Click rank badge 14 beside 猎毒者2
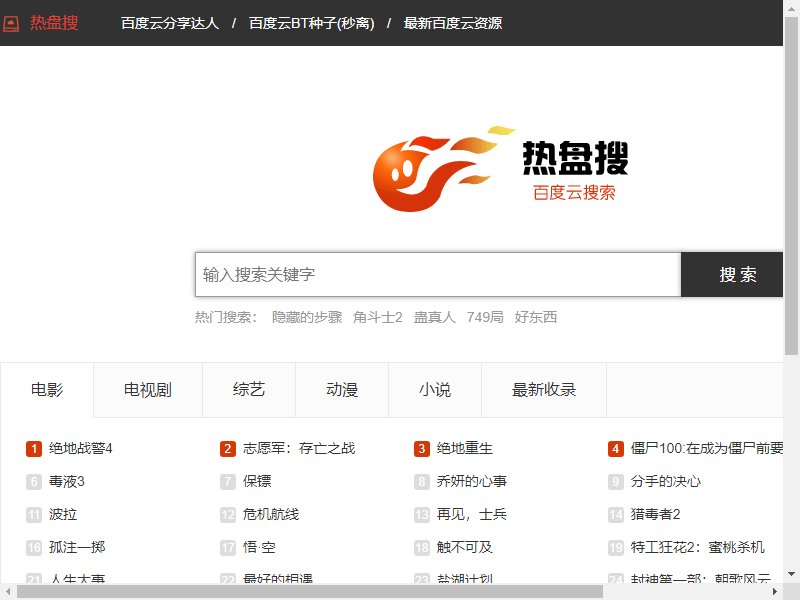 (616, 515)
